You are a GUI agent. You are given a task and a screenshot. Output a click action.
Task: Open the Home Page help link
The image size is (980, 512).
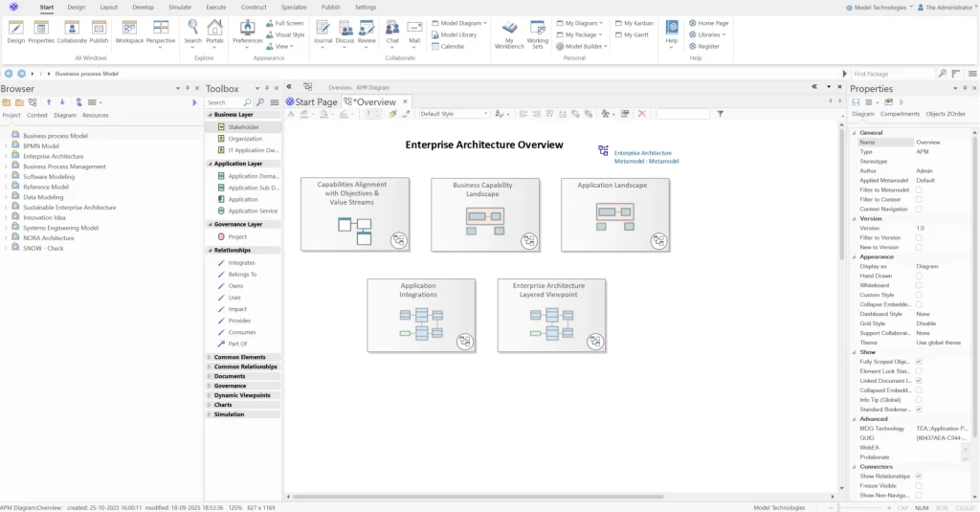click(x=708, y=23)
